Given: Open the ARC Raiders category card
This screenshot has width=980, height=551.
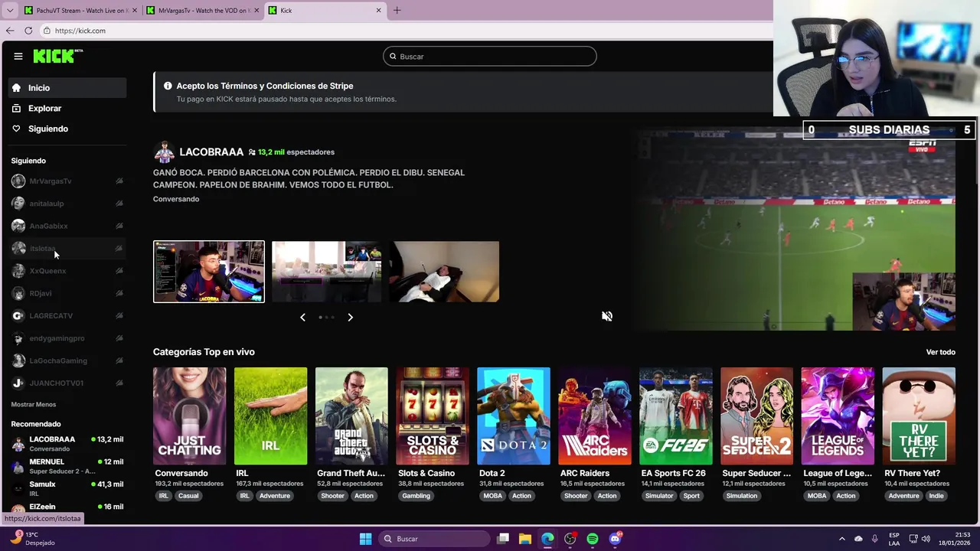Looking at the screenshot, I should (x=595, y=416).
